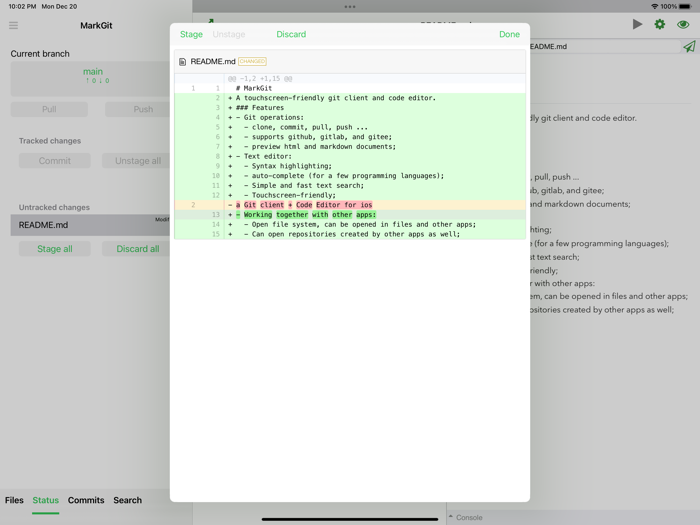The image size is (700, 525).
Task: Switch to the Status tab
Action: click(46, 500)
